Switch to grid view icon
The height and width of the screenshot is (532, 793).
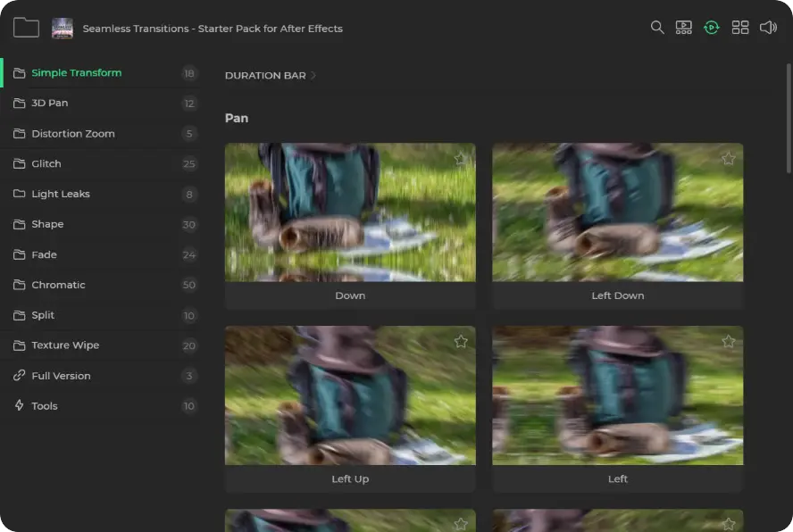(x=740, y=28)
